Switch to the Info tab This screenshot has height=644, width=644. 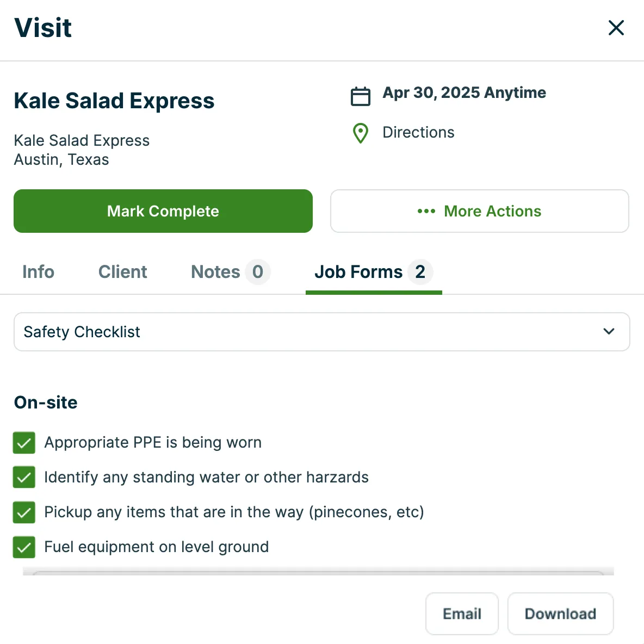(38, 272)
